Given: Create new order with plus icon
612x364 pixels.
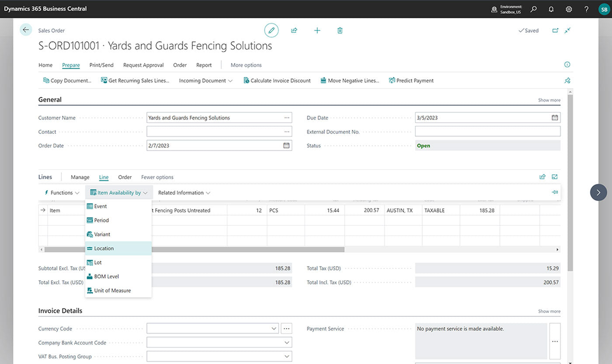Looking at the screenshot, I should tap(317, 30).
